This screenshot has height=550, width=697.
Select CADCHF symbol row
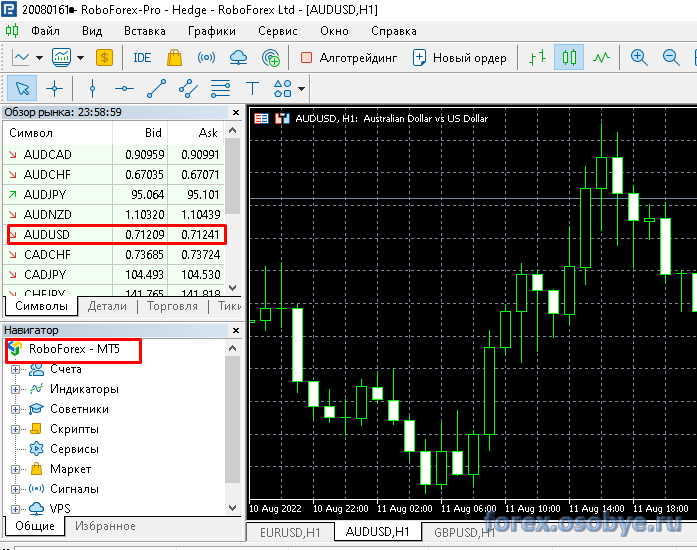coord(114,255)
